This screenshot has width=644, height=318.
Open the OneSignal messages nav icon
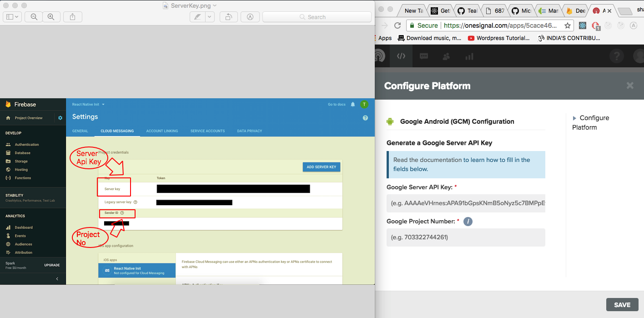423,56
